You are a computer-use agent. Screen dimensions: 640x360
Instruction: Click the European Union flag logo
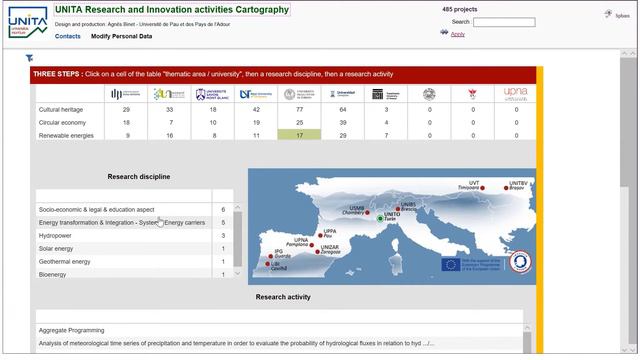tap(451, 264)
